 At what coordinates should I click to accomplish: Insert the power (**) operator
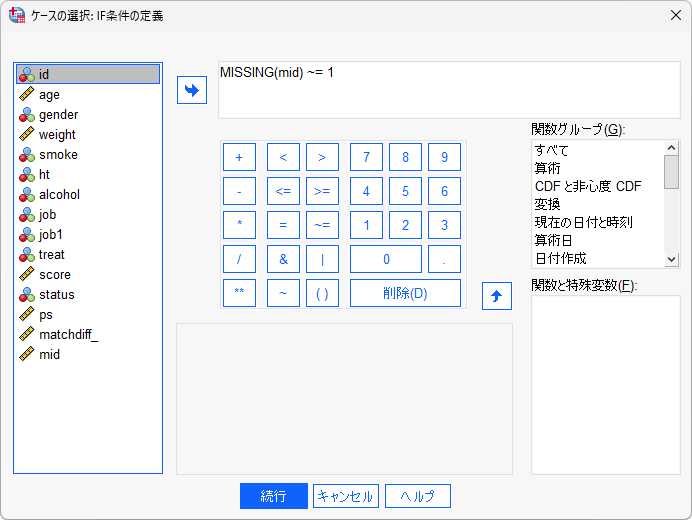pyautogui.click(x=239, y=293)
